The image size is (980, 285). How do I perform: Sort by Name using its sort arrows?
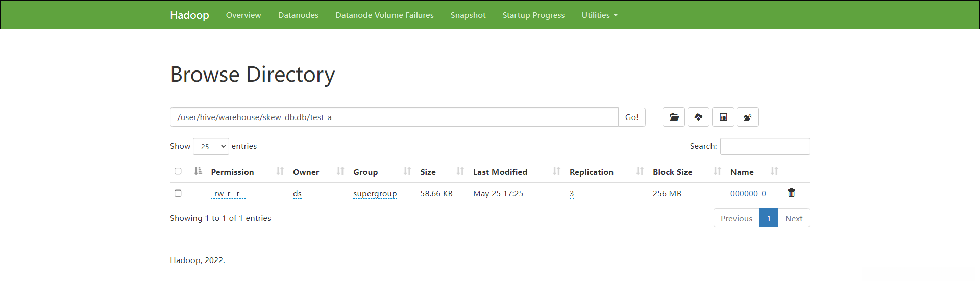tap(774, 172)
